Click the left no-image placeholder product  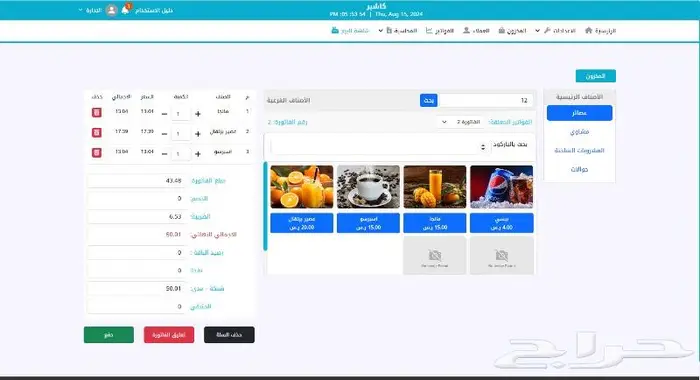pos(435,256)
